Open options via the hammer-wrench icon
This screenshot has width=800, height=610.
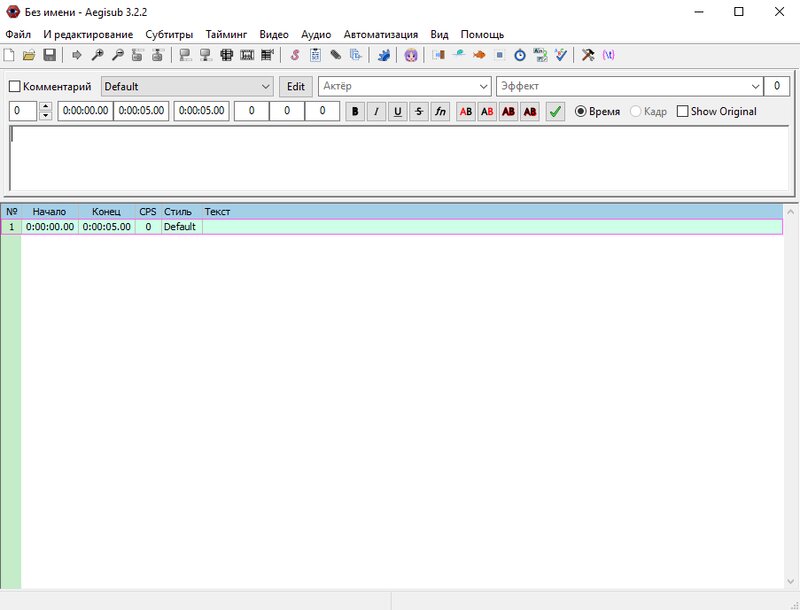[x=588, y=55]
